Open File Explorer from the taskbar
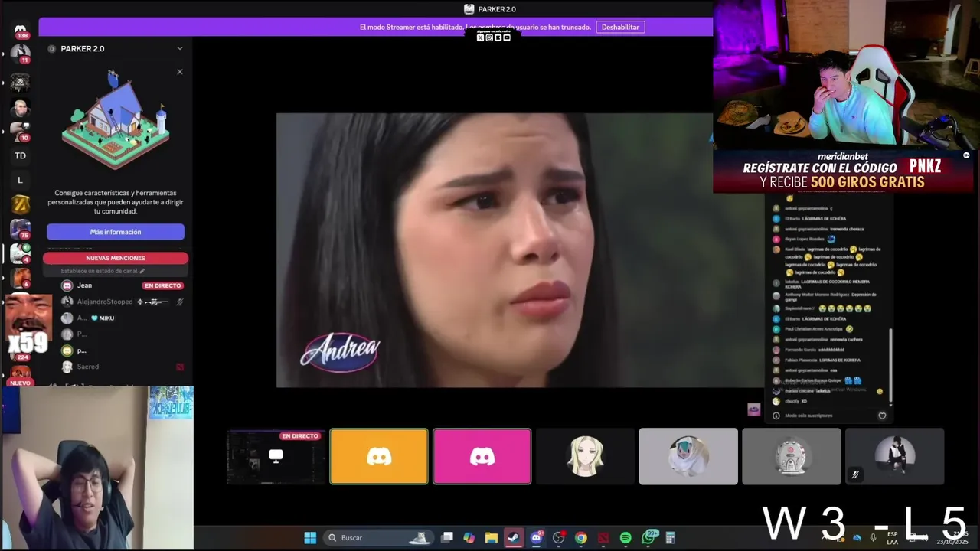This screenshot has height=551, width=980. 492,537
